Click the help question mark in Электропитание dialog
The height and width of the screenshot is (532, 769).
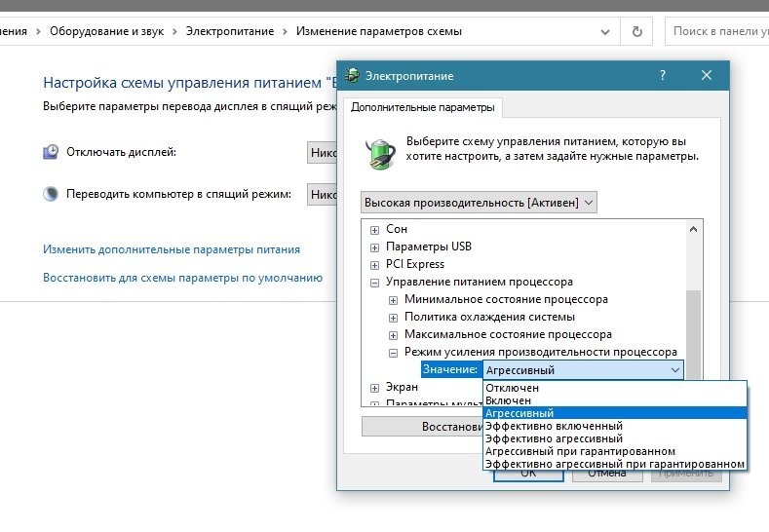[663, 76]
